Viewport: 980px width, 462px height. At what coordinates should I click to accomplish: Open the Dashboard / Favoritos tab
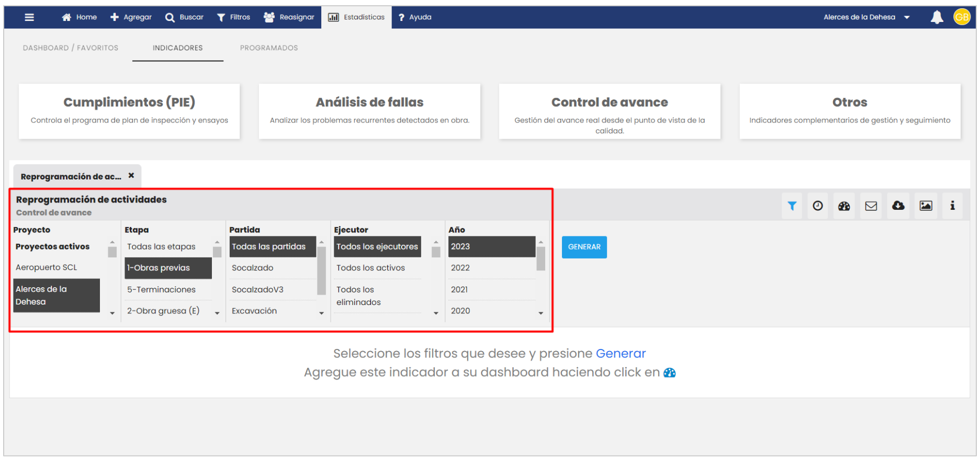pyautogui.click(x=71, y=48)
